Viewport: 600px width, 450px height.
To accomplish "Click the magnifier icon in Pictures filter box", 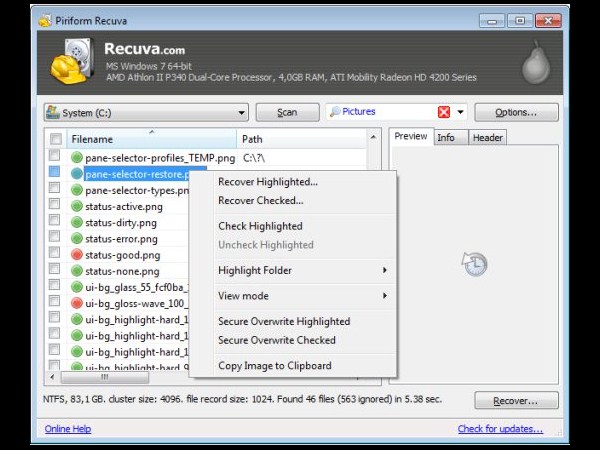I will 335,112.
